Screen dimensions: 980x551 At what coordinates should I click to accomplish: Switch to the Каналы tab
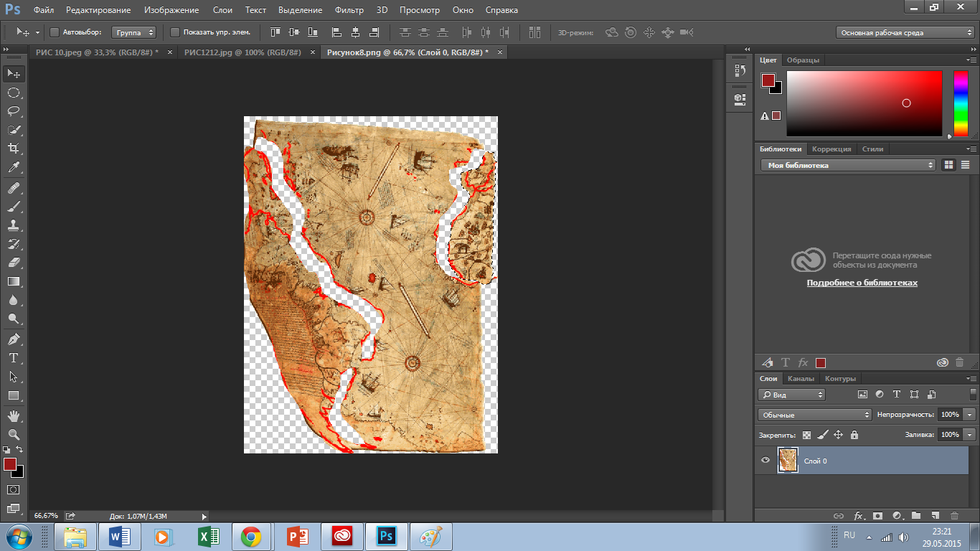[801, 379]
